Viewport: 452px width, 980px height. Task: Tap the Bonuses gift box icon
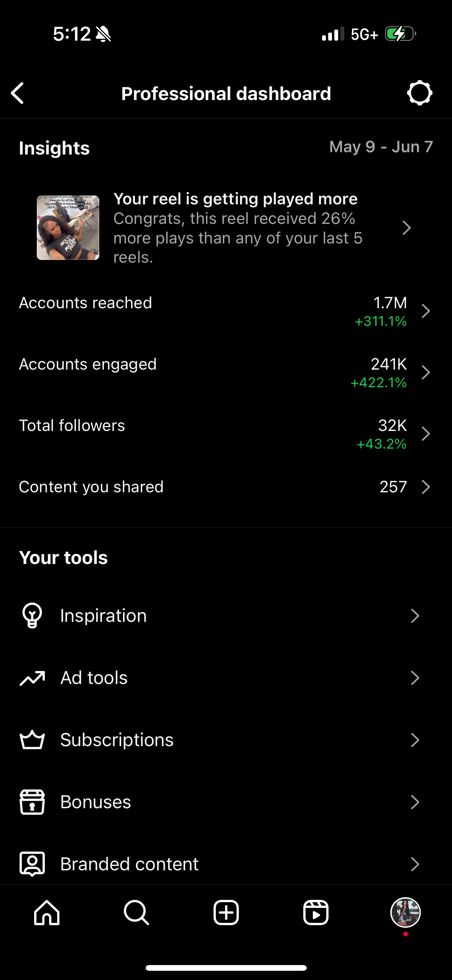[x=32, y=802]
